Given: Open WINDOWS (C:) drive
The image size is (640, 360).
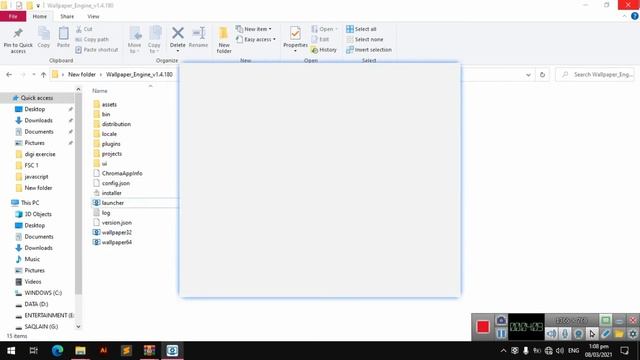Looking at the screenshot, I should tap(43, 293).
